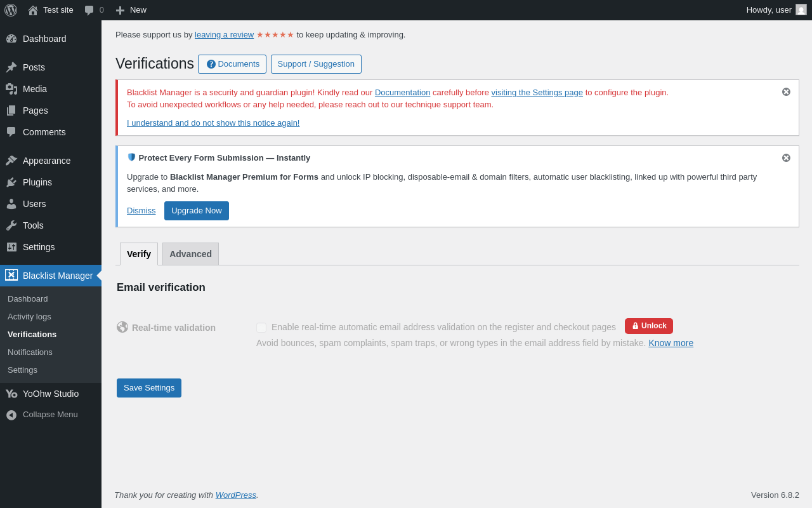Click the WordPress logo icon

pyautogui.click(x=11, y=10)
